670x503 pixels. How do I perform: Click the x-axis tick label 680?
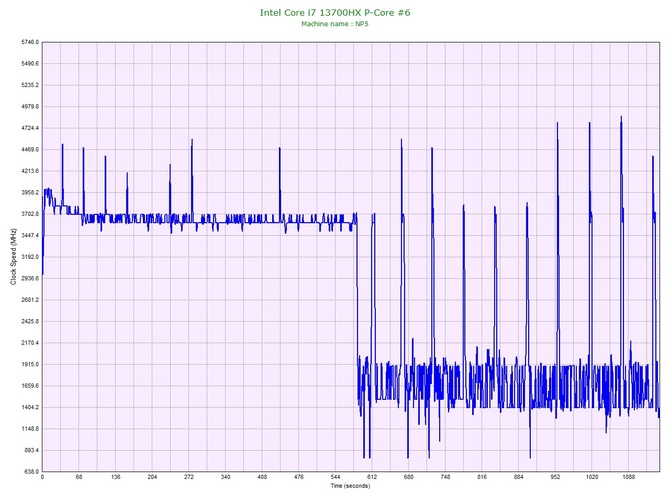(x=409, y=477)
